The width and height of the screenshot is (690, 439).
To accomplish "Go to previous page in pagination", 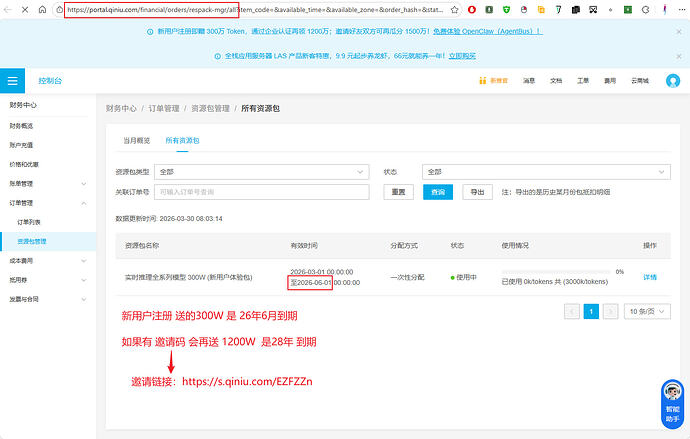I will [x=573, y=311].
